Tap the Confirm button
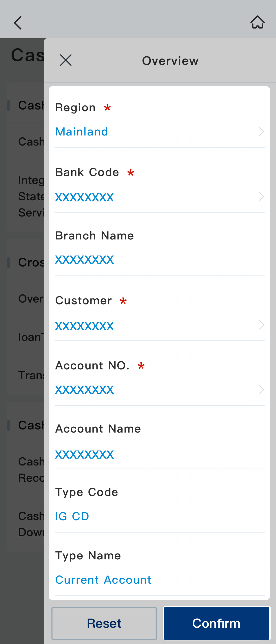 coord(216,623)
